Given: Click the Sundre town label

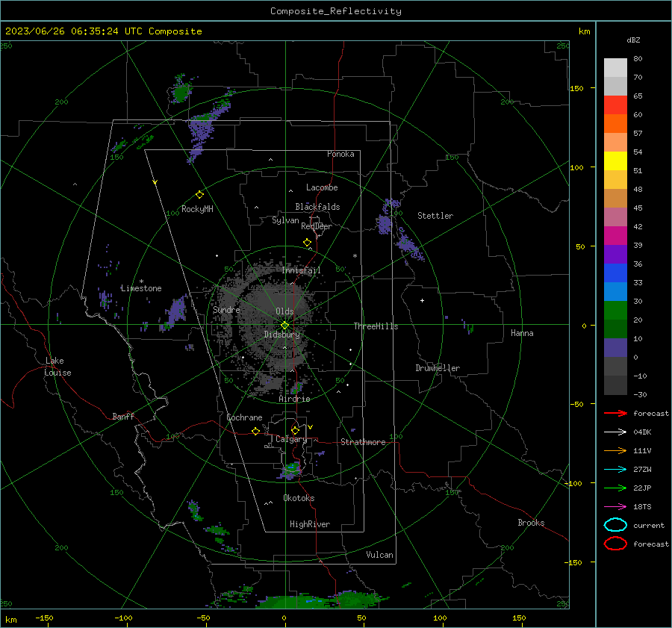Looking at the screenshot, I should (x=226, y=309).
